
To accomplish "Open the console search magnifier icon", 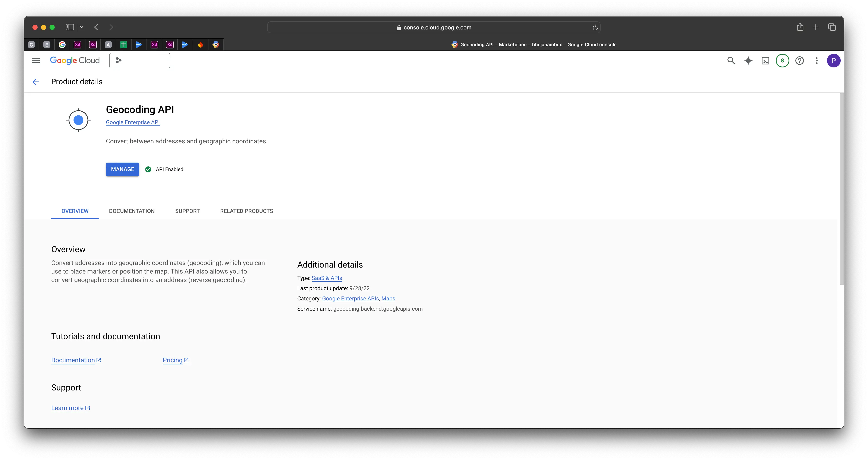I will click(x=731, y=61).
